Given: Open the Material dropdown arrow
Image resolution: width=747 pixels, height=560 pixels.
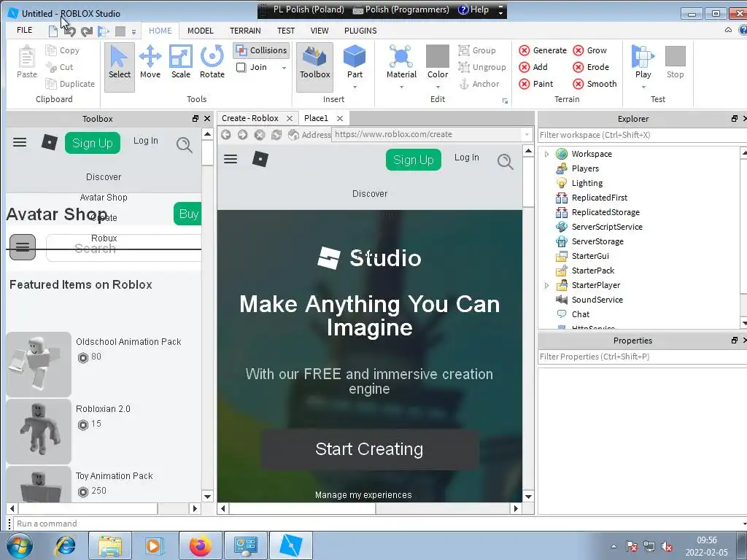Looking at the screenshot, I should pyautogui.click(x=401, y=87).
